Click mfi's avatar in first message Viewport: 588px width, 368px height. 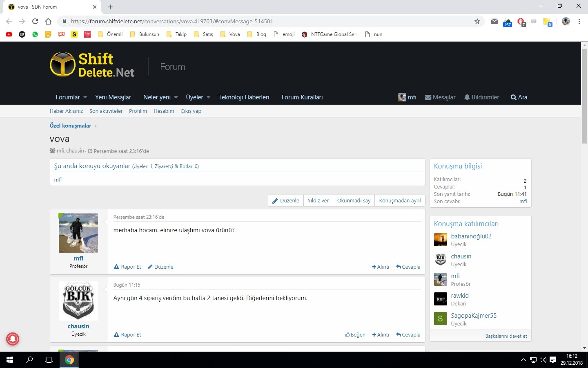point(78,233)
